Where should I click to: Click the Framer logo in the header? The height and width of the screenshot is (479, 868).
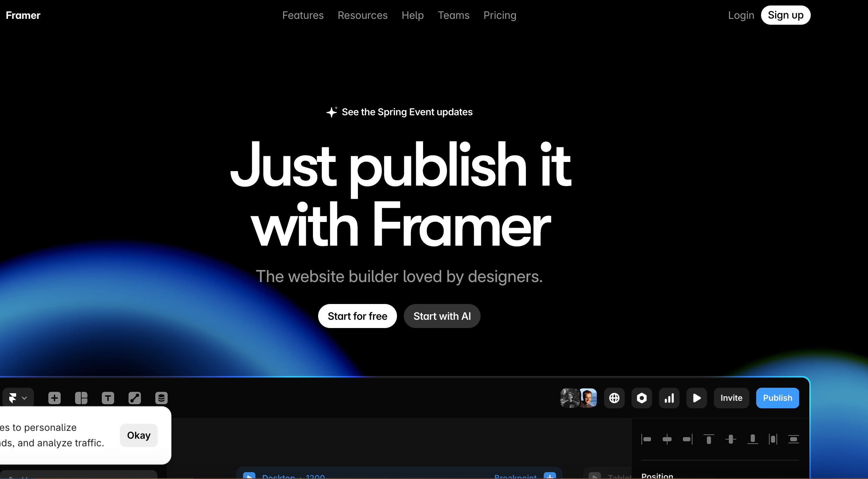click(23, 15)
